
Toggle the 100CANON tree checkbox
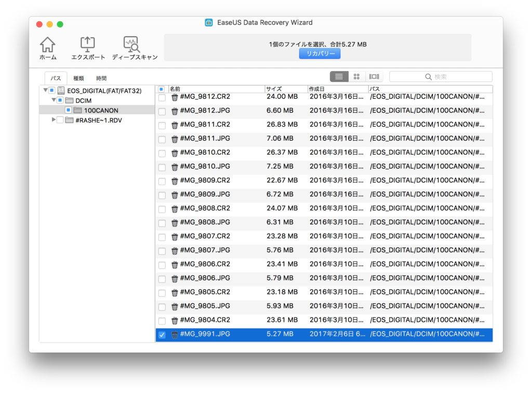[x=68, y=110]
